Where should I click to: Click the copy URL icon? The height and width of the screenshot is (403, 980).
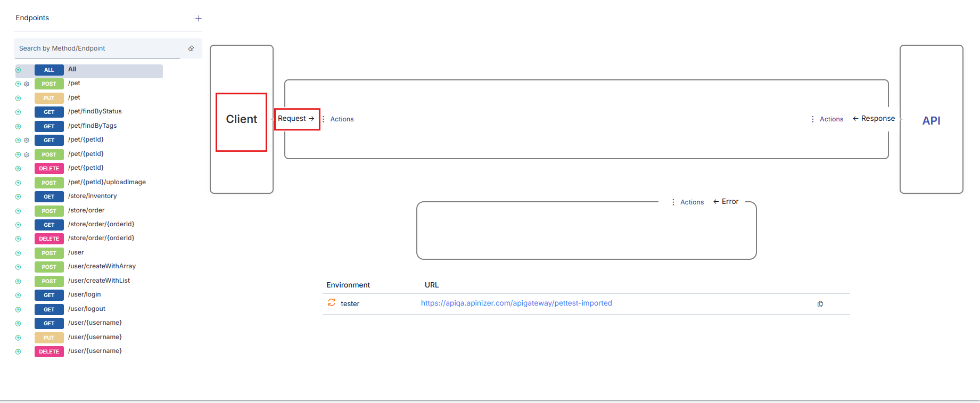tap(820, 304)
